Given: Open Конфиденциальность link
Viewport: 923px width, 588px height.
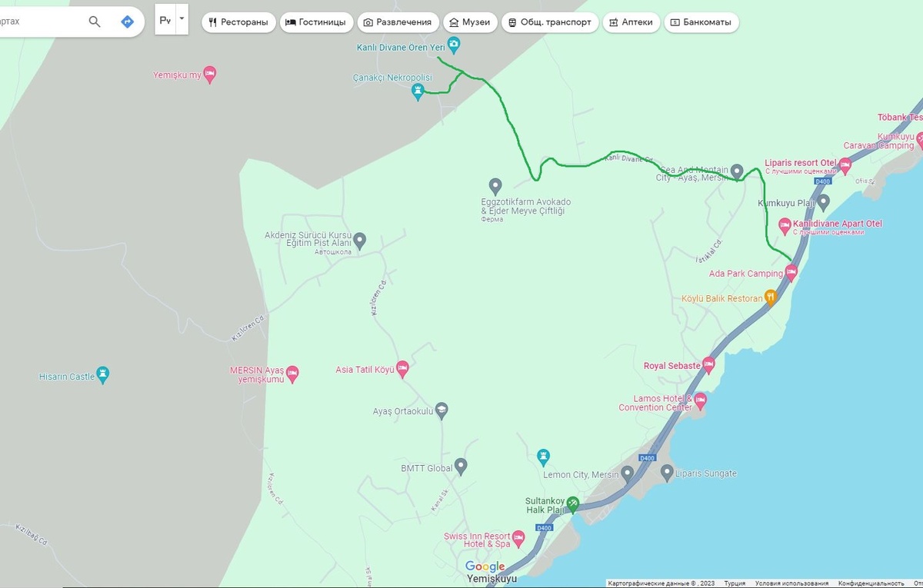Looking at the screenshot, I should [871, 583].
